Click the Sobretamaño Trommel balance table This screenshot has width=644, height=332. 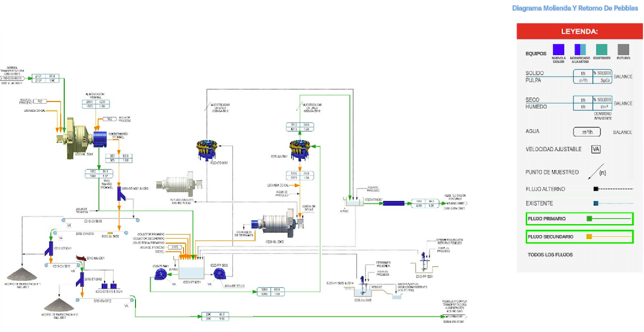click(x=119, y=158)
